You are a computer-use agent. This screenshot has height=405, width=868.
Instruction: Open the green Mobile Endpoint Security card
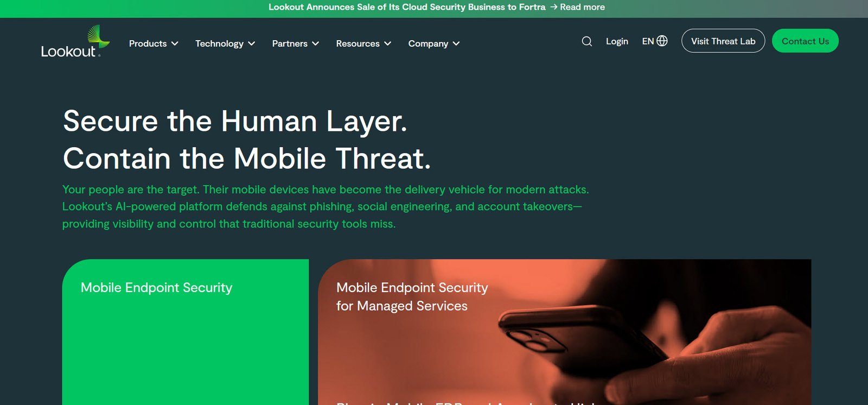pos(186,332)
